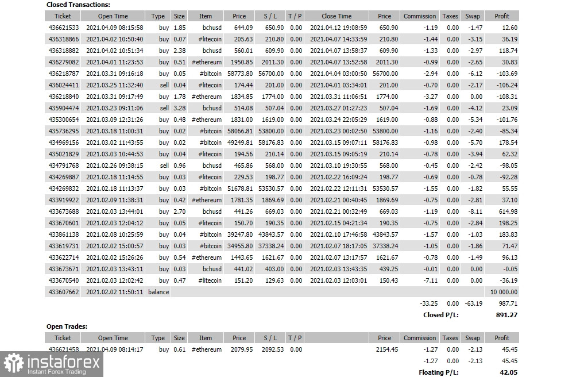
Task: Select the 614.98 profit value
Action: point(506,211)
